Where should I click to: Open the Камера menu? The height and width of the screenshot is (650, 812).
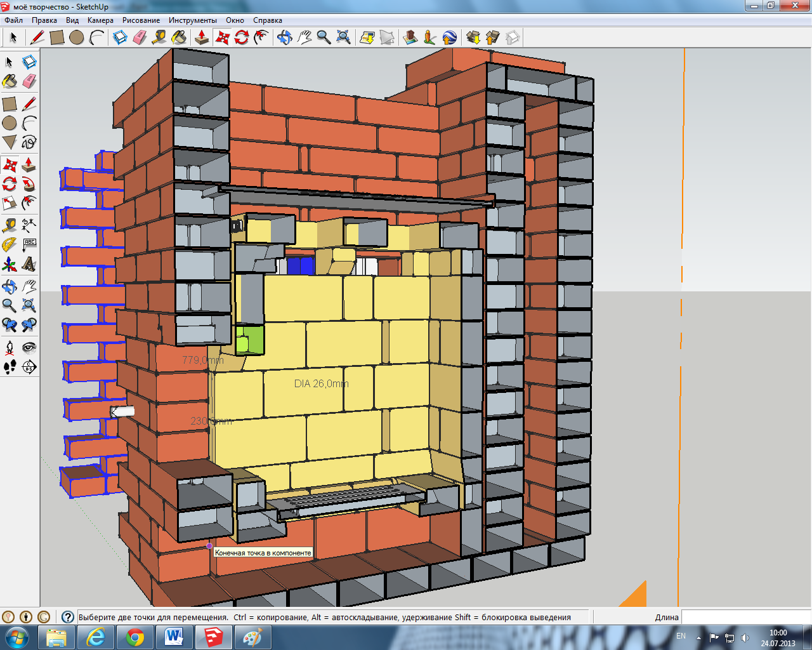point(100,20)
